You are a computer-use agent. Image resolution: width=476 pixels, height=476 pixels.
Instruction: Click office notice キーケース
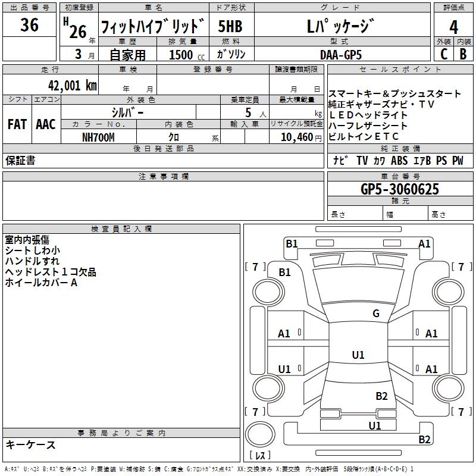pos(31,444)
